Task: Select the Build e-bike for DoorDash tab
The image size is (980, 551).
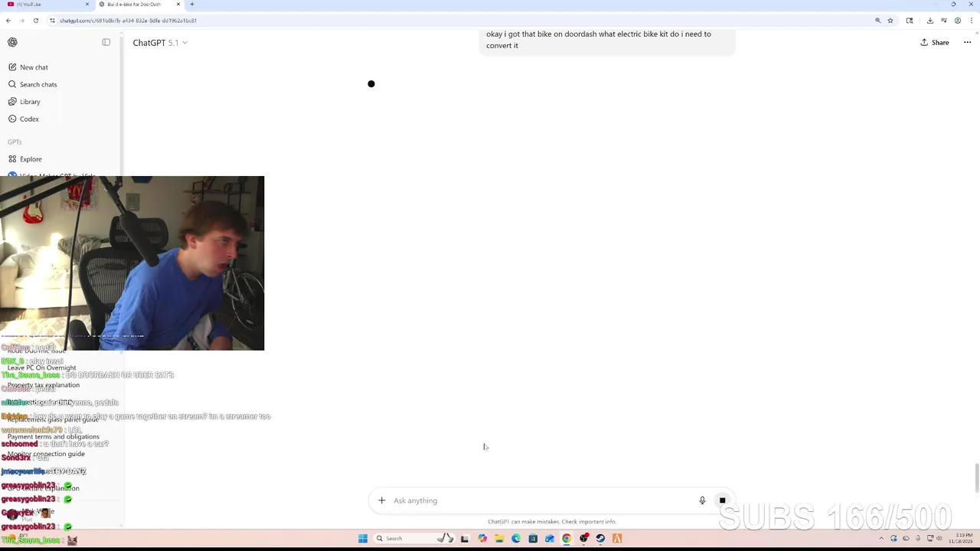Action: click(138, 5)
